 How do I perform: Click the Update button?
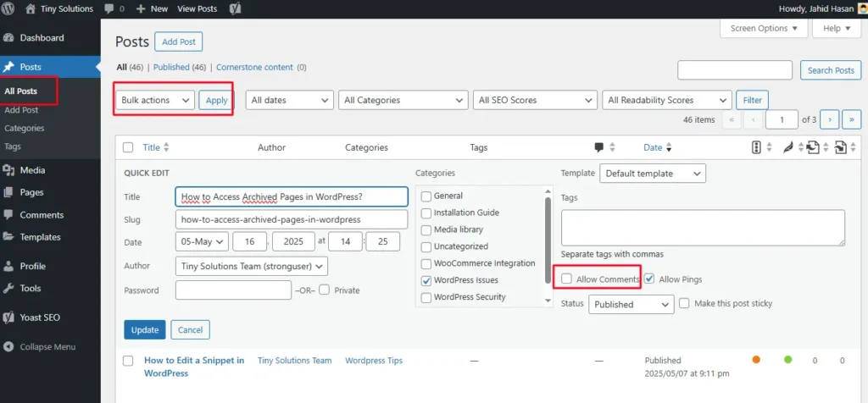145,329
